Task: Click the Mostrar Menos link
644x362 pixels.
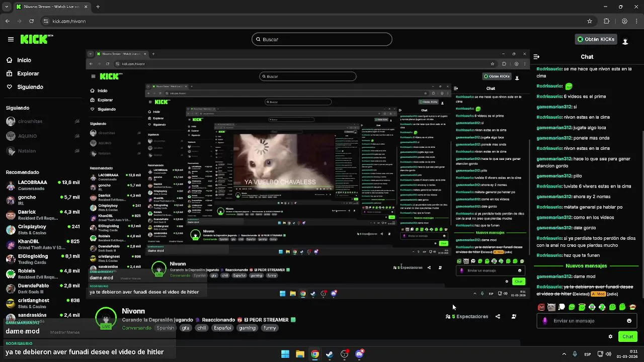Action: (65, 332)
